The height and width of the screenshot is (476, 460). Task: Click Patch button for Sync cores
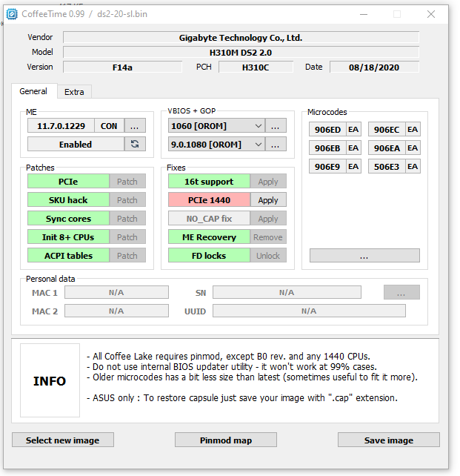coord(127,218)
